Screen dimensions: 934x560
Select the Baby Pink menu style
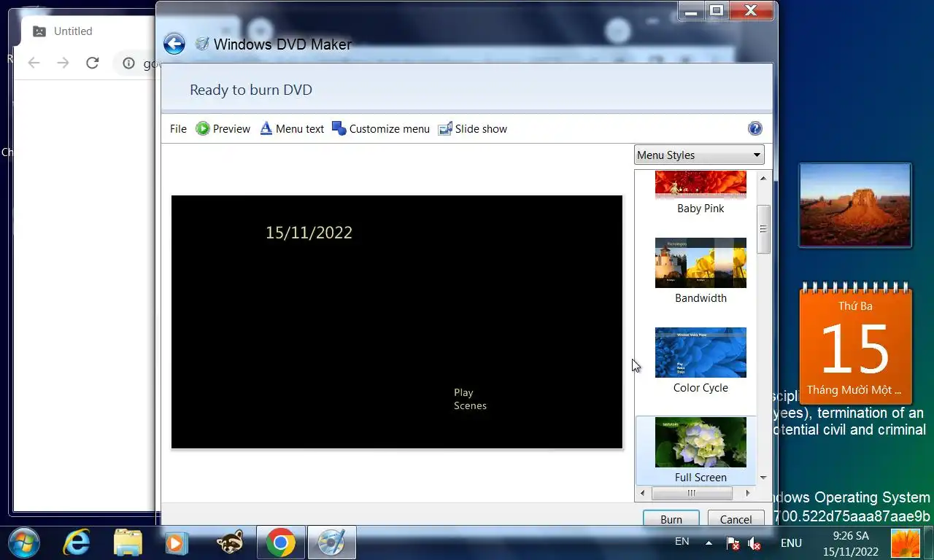tap(700, 192)
